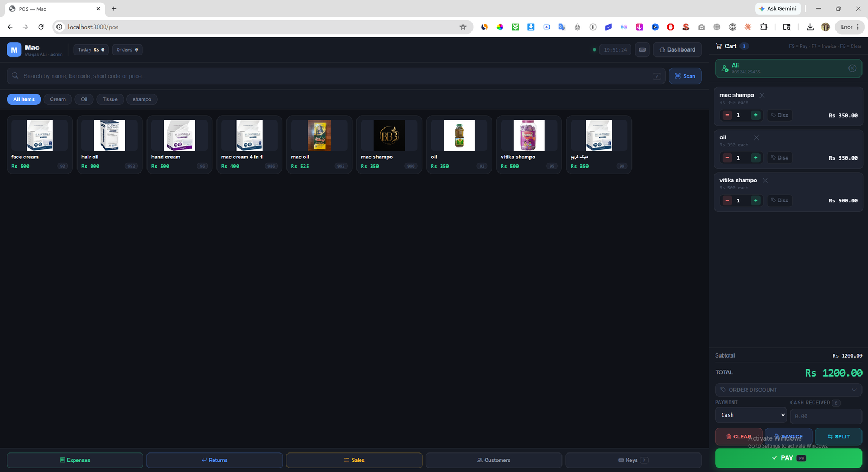Decrease mac shampo quantity with minus
Viewport: 868px width, 472px height.
[x=727, y=115]
